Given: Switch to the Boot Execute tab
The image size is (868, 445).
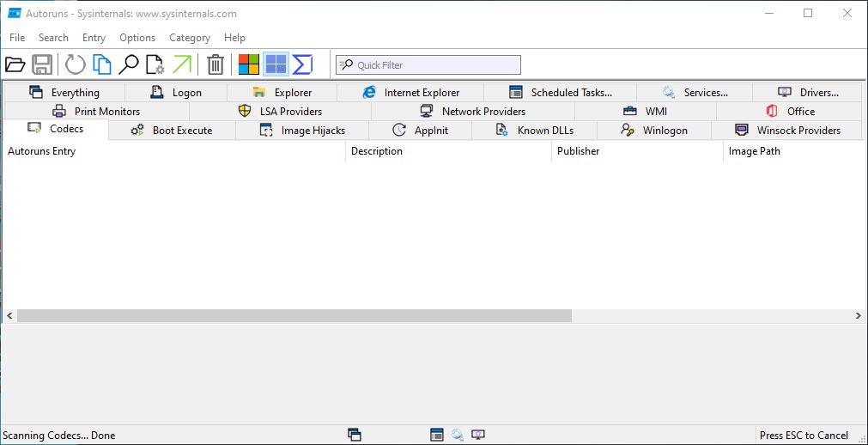Looking at the screenshot, I should [172, 131].
